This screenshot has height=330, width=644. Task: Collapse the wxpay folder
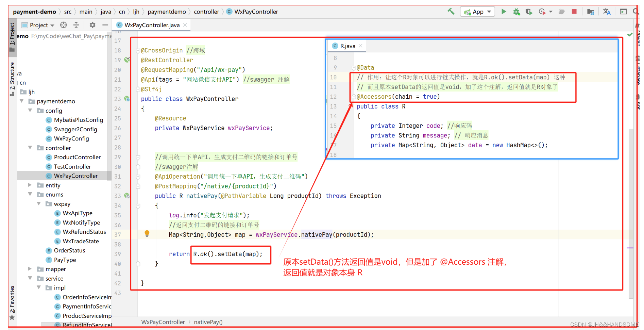[x=39, y=204]
